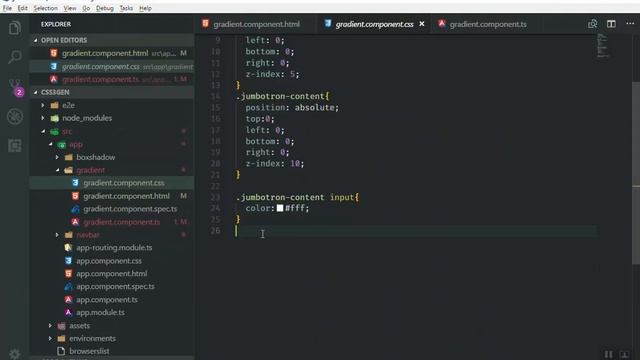Image resolution: width=640 pixels, height=360 pixels.
Task: Open the File menu
Action: pyautogui.click(x=7, y=8)
